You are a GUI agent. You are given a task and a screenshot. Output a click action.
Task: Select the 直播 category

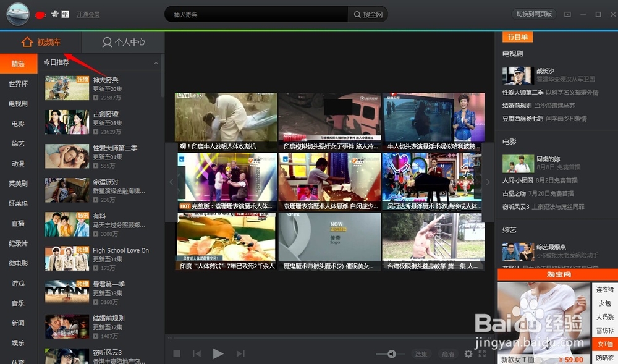point(19,223)
